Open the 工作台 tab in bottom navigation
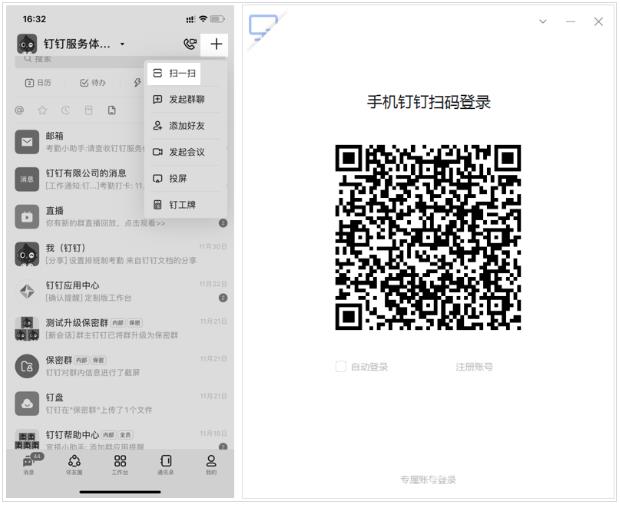 click(x=120, y=464)
